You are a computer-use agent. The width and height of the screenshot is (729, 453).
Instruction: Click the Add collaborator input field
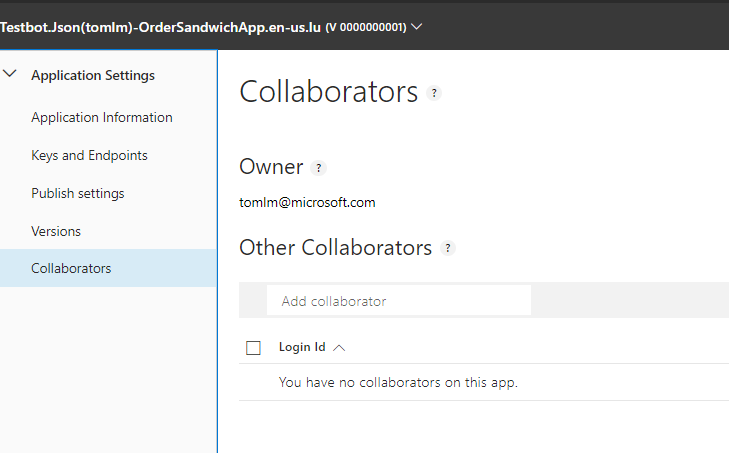tap(399, 300)
